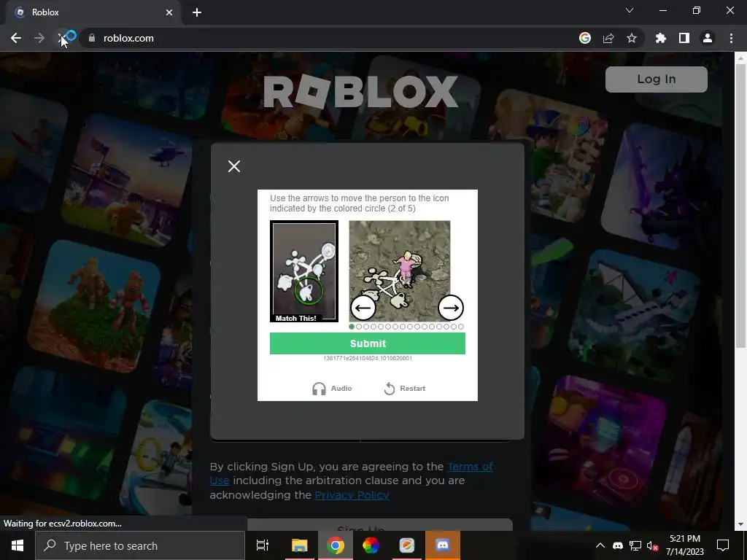Select the Roblox browser tab
This screenshot has height=560, width=747.
click(x=94, y=12)
